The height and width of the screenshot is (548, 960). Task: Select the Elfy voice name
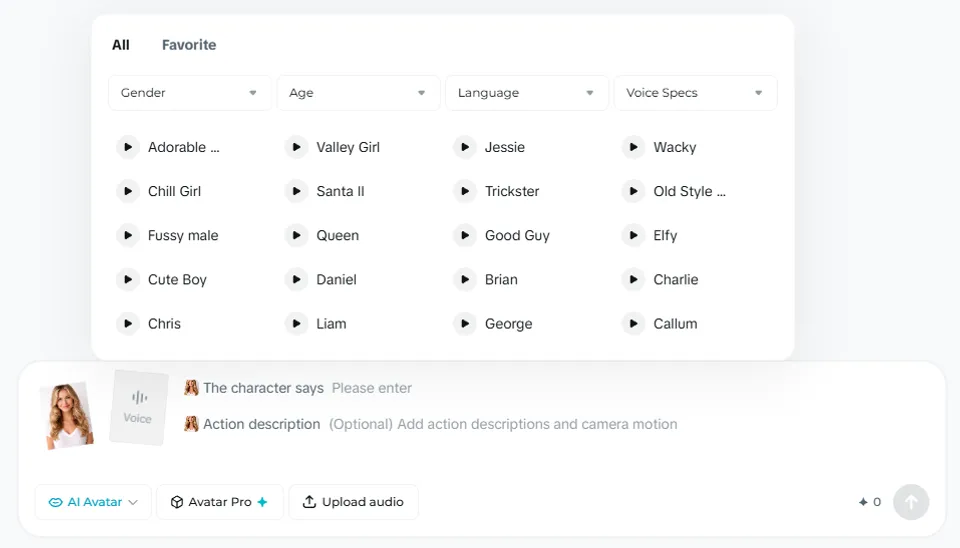[x=665, y=235]
